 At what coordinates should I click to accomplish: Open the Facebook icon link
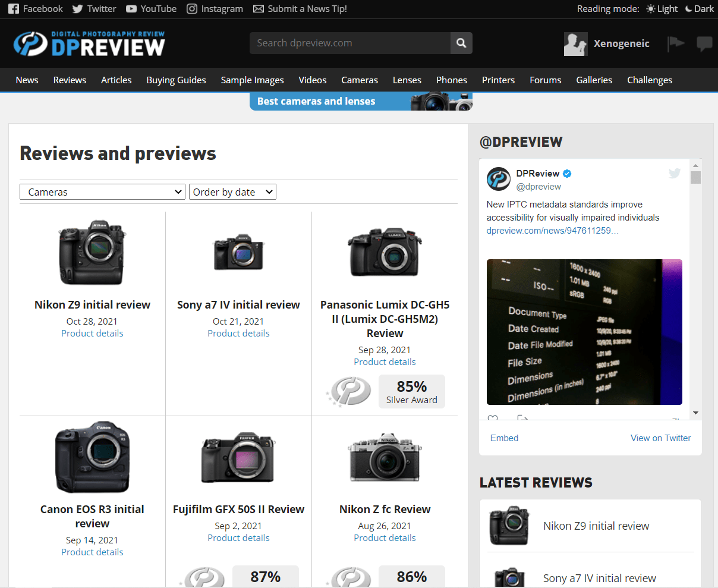pos(14,9)
